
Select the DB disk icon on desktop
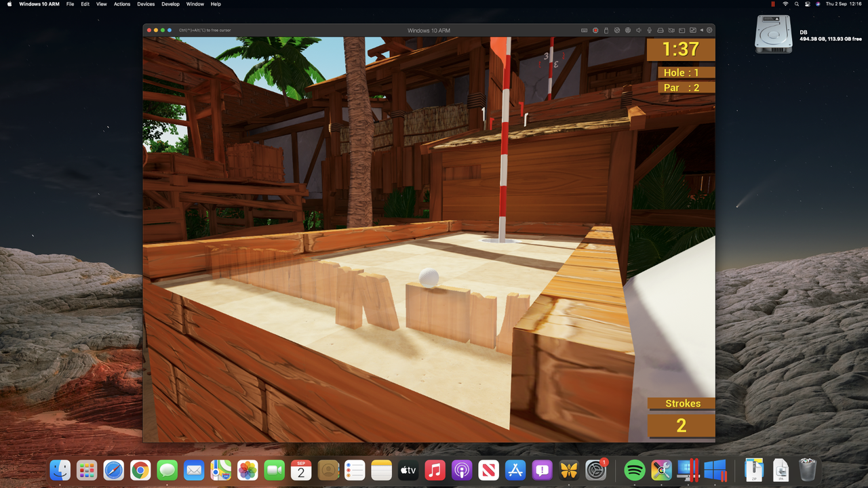[774, 34]
